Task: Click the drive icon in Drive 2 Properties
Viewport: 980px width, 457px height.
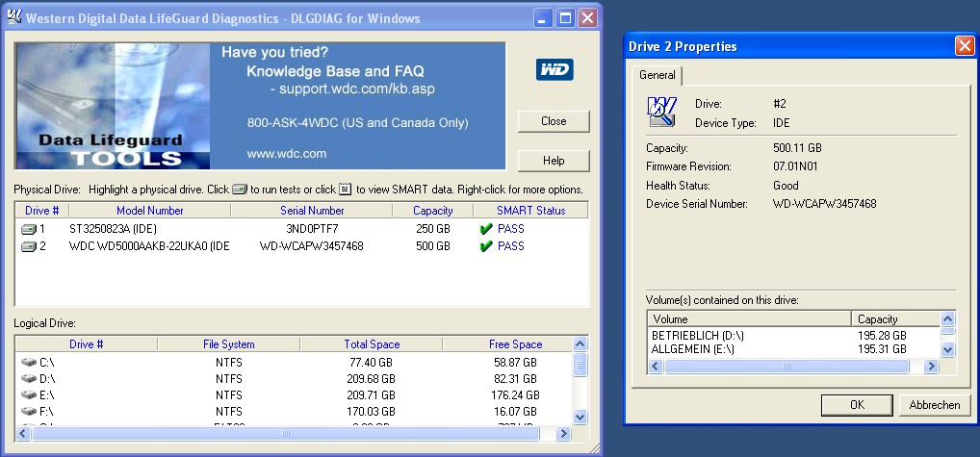Action: coord(662,113)
